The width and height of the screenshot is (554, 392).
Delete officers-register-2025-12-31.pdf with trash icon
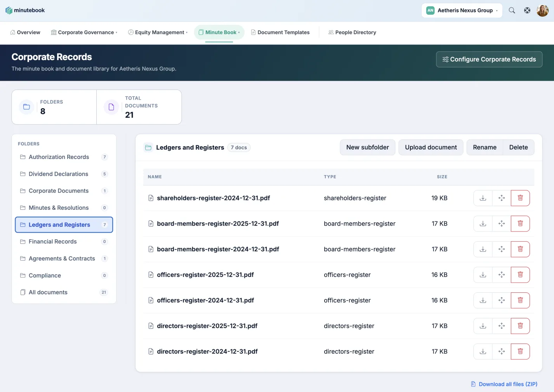tap(520, 275)
